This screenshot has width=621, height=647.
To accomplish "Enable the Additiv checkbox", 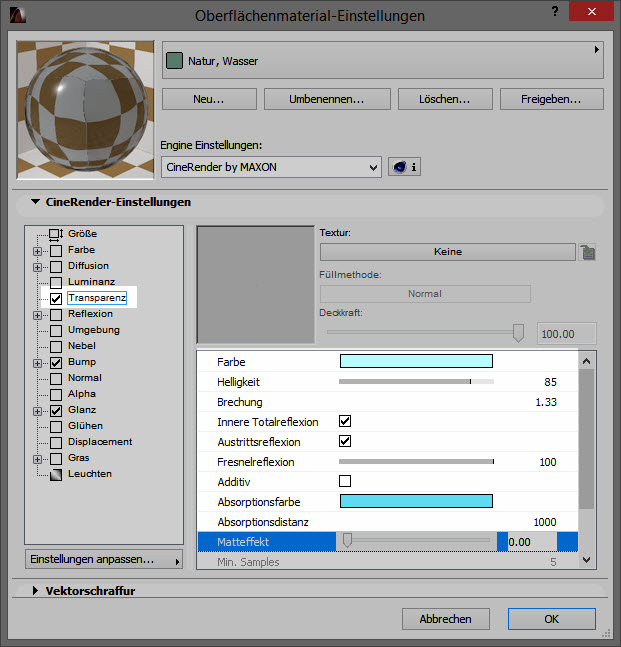I will [x=345, y=481].
